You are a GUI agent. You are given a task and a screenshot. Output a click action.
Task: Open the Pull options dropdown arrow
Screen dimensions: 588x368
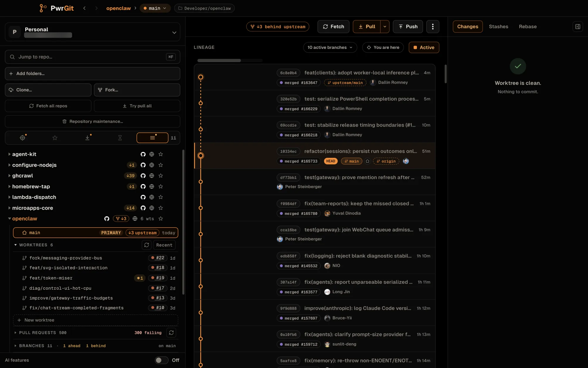(x=385, y=26)
